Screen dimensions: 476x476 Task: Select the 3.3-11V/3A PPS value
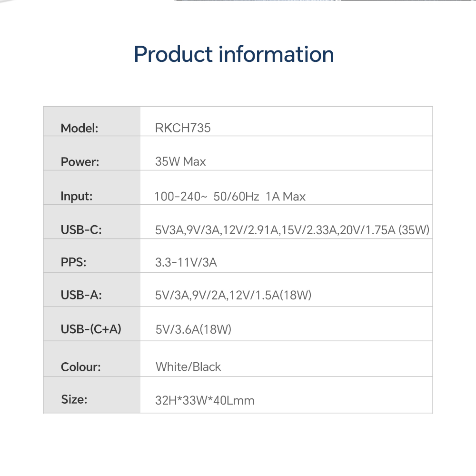[x=186, y=262]
